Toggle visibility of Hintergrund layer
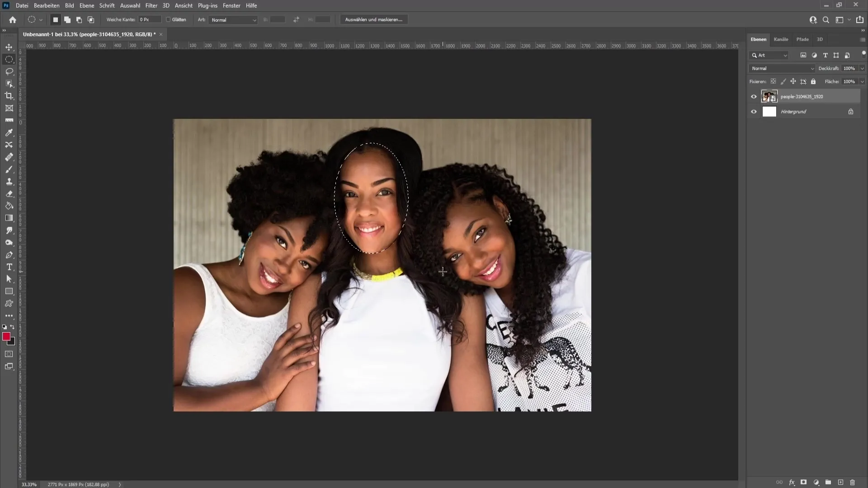The height and width of the screenshot is (488, 868). pos(754,112)
